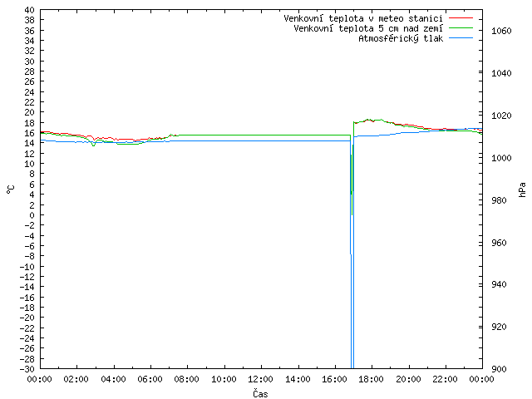Image resolution: width=532 pixels, height=399 pixels.
Task: Click the -30 temperature axis label
Action: pyautogui.click(x=27, y=369)
